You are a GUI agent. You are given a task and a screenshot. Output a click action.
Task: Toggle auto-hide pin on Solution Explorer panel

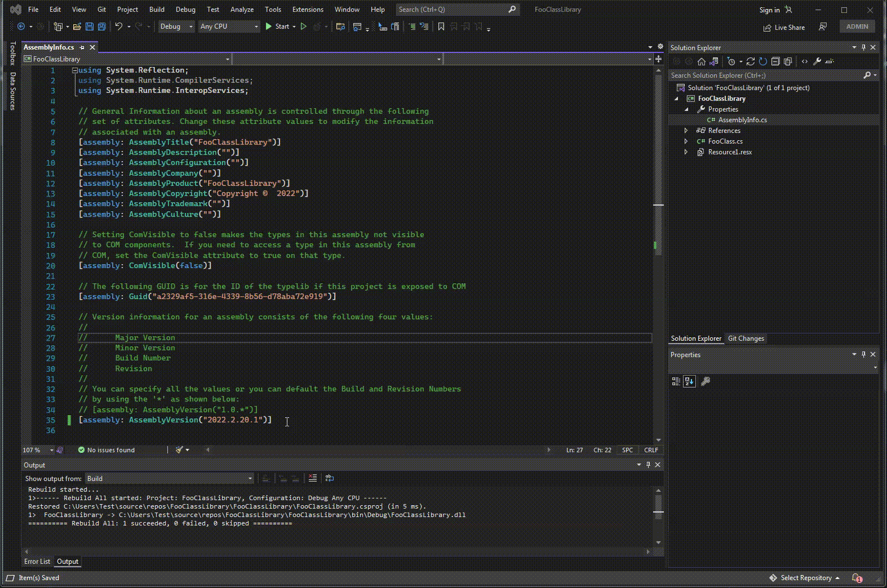pyautogui.click(x=863, y=47)
